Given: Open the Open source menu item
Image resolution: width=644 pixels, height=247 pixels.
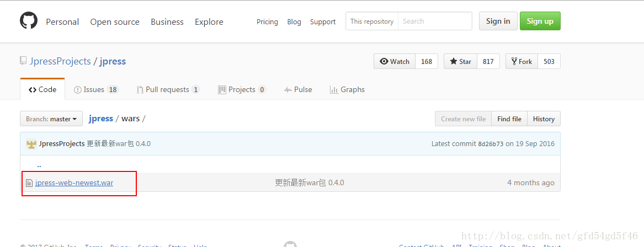Looking at the screenshot, I should coord(115,22).
